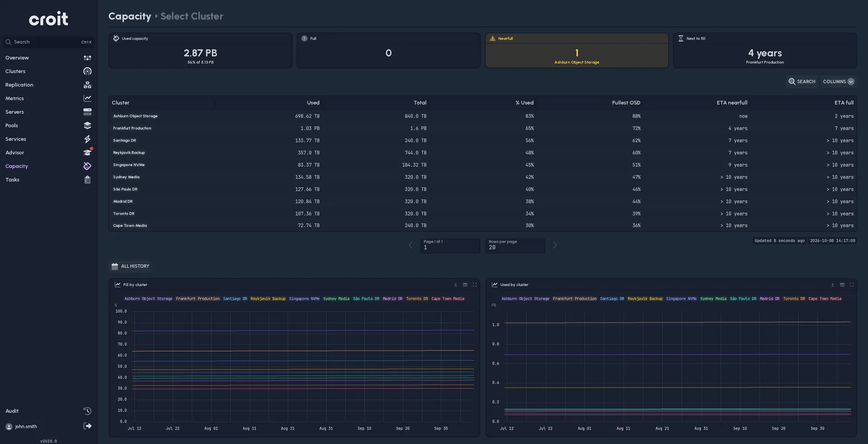Click the table SEARCH button
The image size is (868, 444).
802,82
